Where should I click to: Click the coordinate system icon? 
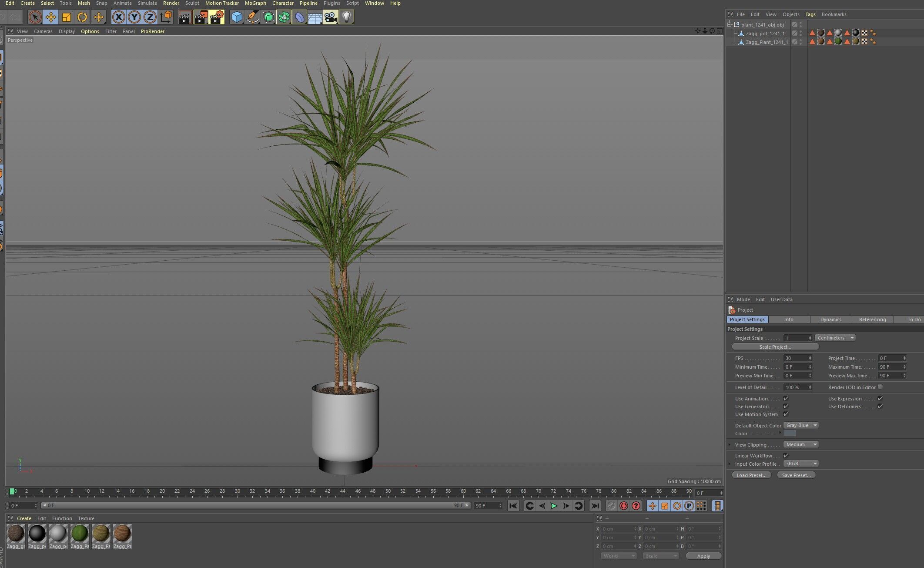click(x=166, y=17)
